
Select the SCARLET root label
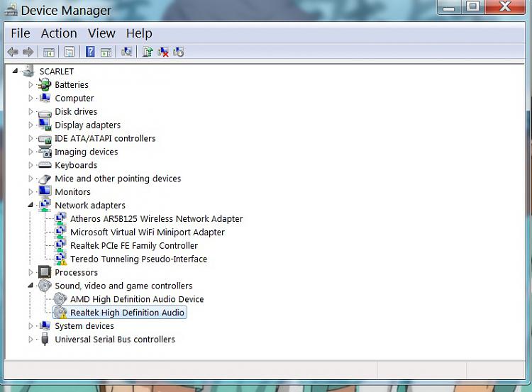coord(56,71)
